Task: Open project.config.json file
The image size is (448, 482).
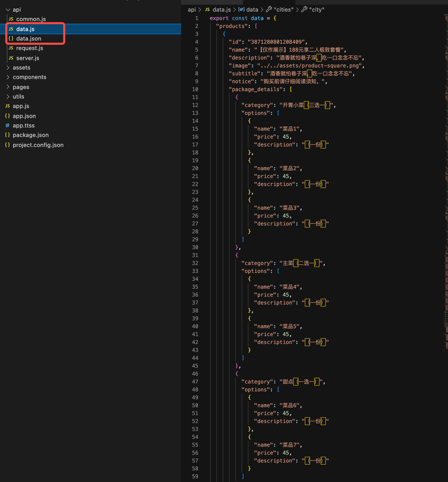Action: coord(38,145)
